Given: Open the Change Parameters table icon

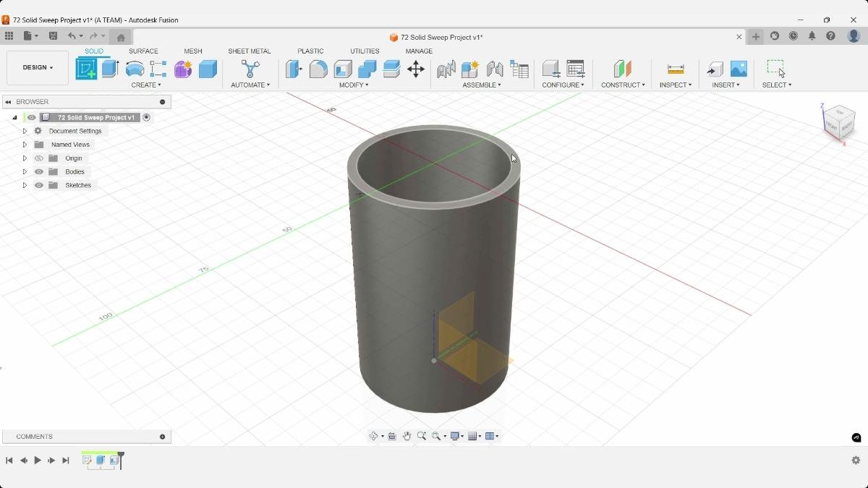Looking at the screenshot, I should 576,69.
